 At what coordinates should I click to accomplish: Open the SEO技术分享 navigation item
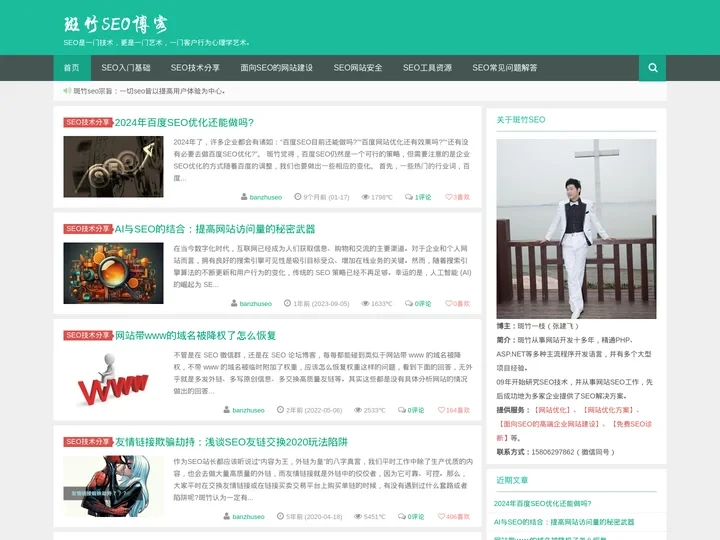(195, 68)
